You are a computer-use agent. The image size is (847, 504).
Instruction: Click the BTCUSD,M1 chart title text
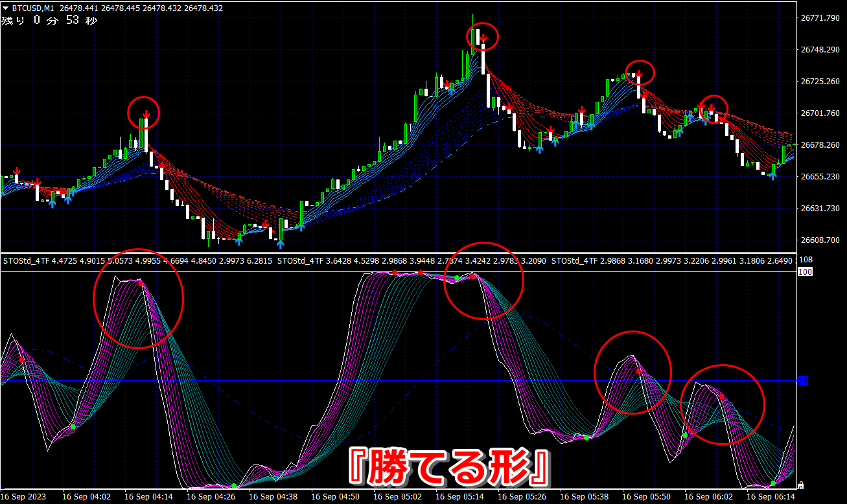click(34, 8)
